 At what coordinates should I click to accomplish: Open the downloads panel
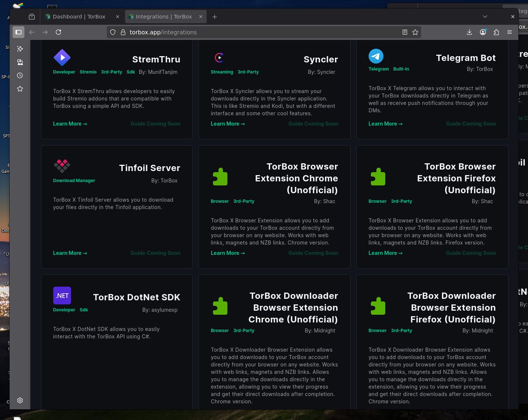[x=469, y=32]
